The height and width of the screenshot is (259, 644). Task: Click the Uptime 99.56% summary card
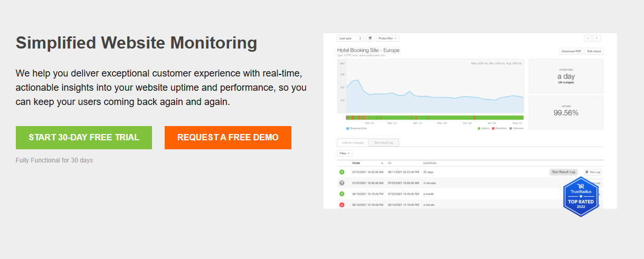566,112
